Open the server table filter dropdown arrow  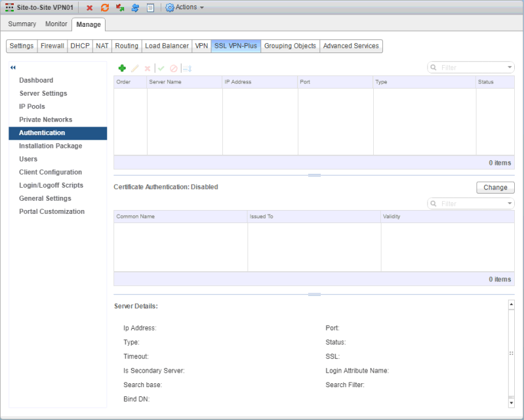510,68
